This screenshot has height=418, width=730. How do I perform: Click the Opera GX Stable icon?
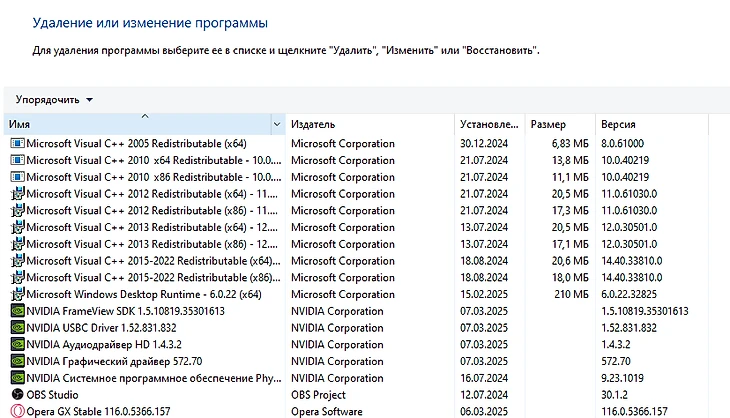coord(16,411)
